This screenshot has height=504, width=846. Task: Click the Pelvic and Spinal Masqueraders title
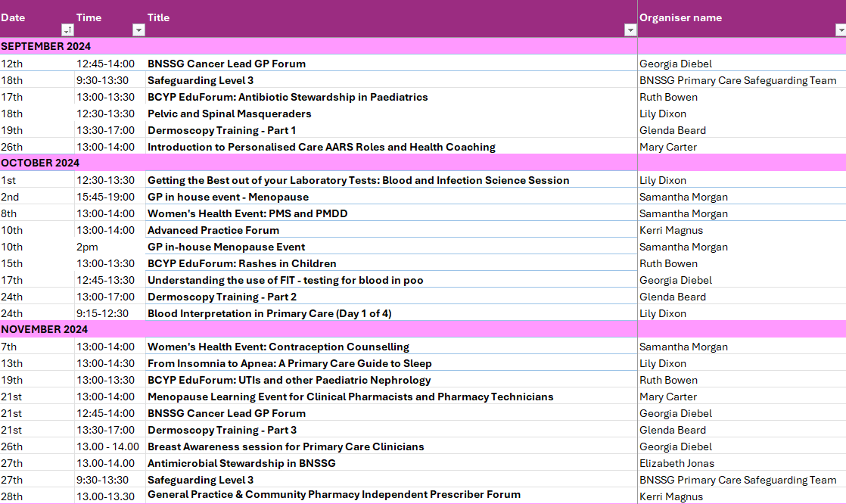pos(229,114)
